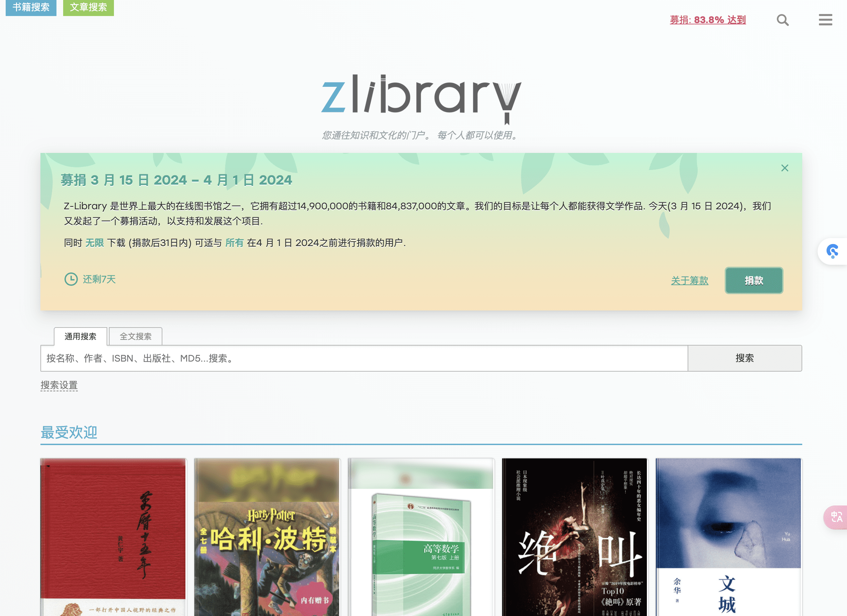Open the 万历十五年 red book cover
Screen dimensions: 847x616
pyautogui.click(x=113, y=537)
